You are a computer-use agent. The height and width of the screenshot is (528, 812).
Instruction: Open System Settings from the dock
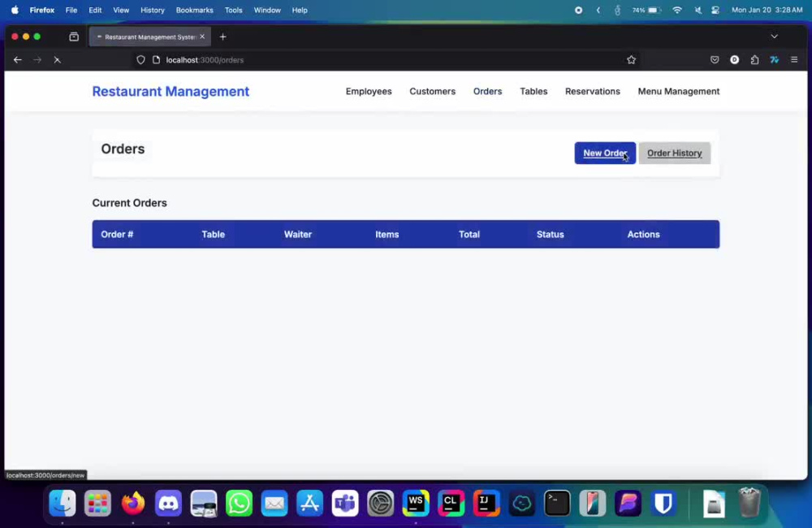pos(380,503)
